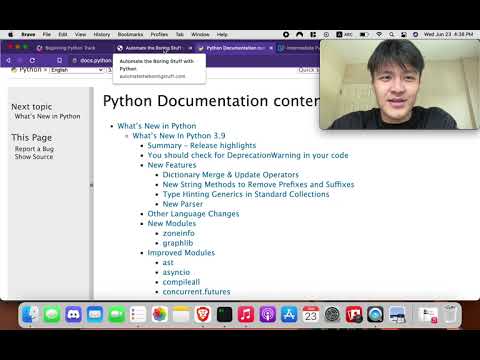Open Calendar showing 23 in dock
Viewport: 480px width, 360px height.
coord(311,314)
